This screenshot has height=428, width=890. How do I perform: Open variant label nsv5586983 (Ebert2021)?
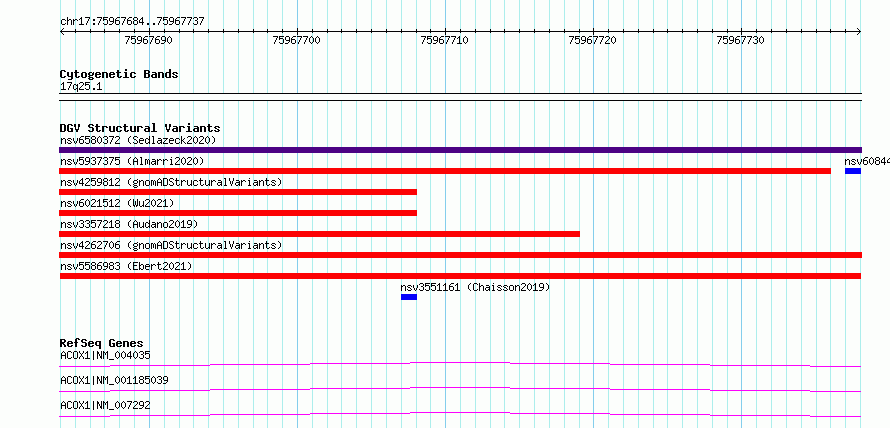click(126, 266)
